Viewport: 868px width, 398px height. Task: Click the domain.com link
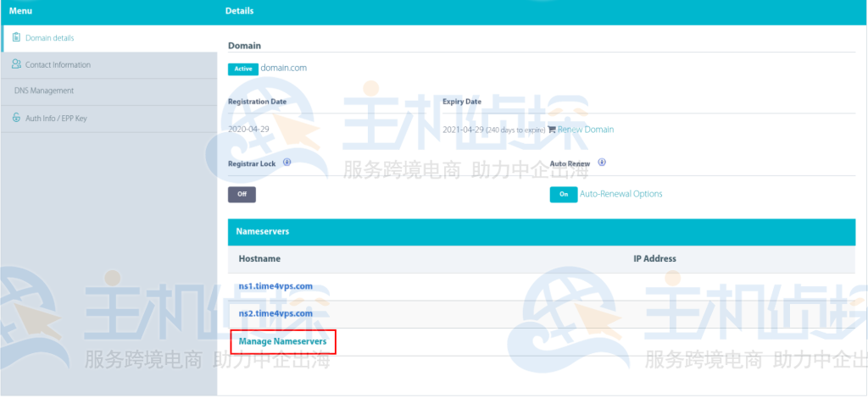(x=283, y=68)
